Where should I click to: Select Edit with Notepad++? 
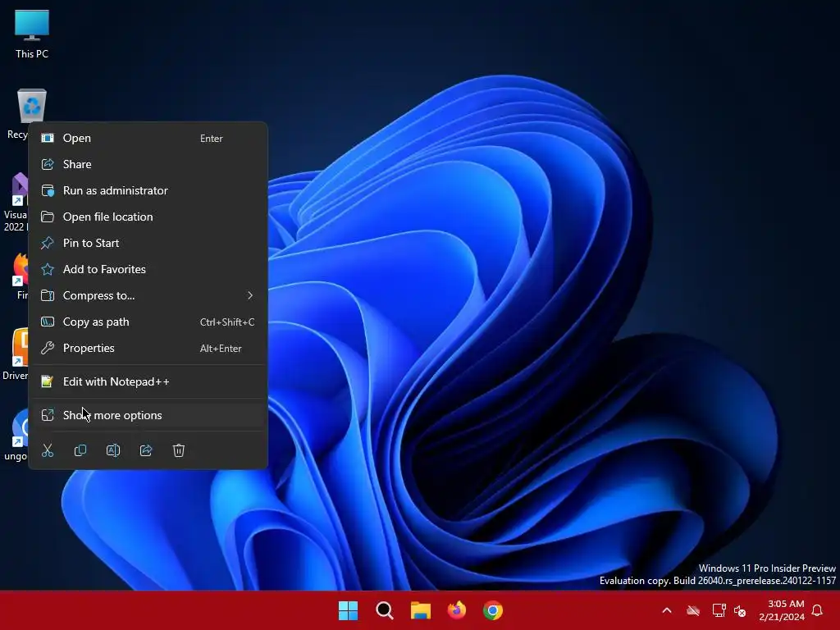click(x=148, y=382)
